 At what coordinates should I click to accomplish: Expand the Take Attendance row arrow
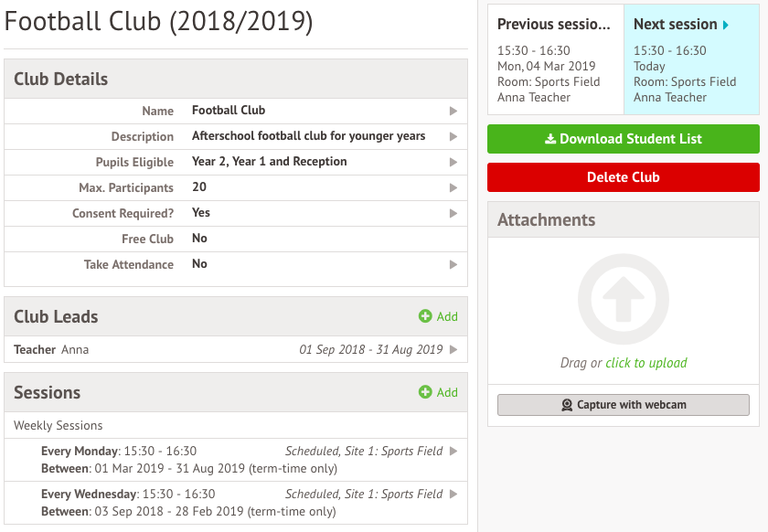pyautogui.click(x=453, y=264)
